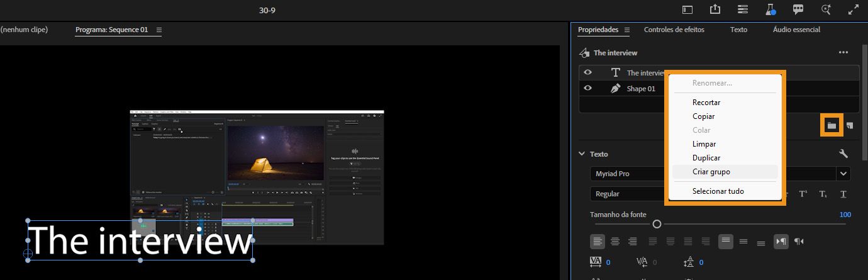Click the graphic icon next to The interview heading
The width and height of the screenshot is (868, 280).
[x=584, y=53]
